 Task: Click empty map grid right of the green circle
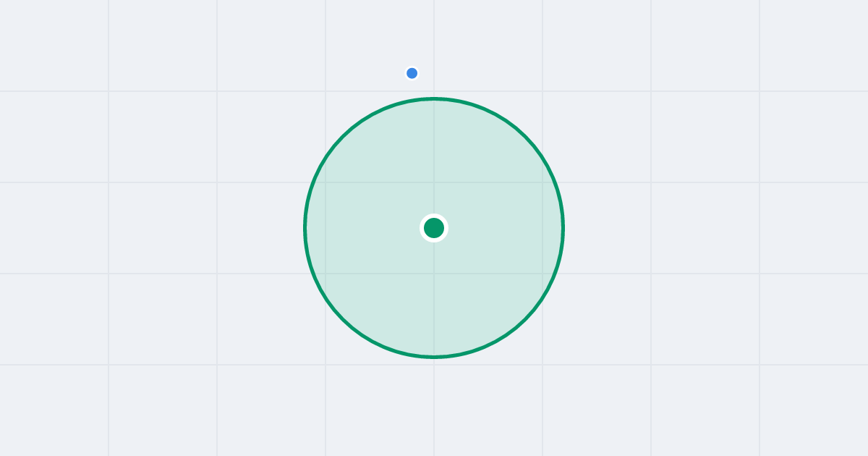coord(705,228)
